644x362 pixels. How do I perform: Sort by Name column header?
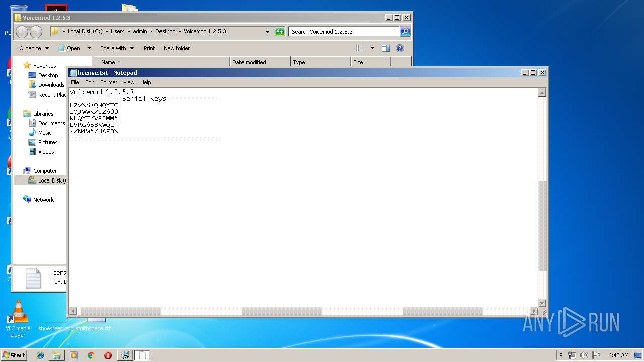(162, 62)
